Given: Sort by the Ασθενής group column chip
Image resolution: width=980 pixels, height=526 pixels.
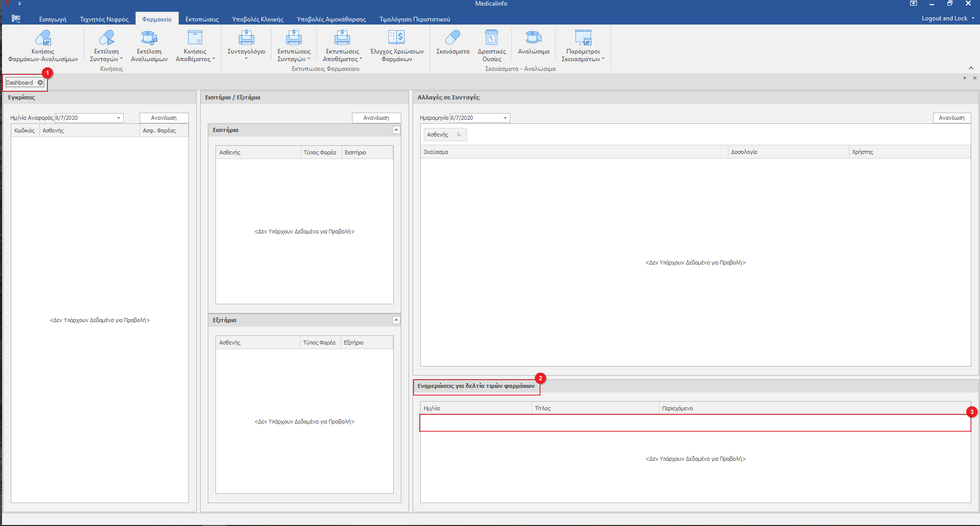Looking at the screenshot, I should (x=445, y=135).
